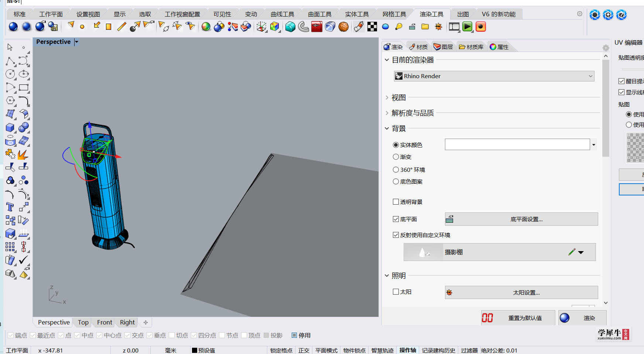Image resolution: width=644 pixels, height=354 pixels.
Task: Click the red box toolbar icon
Action: [316, 27]
